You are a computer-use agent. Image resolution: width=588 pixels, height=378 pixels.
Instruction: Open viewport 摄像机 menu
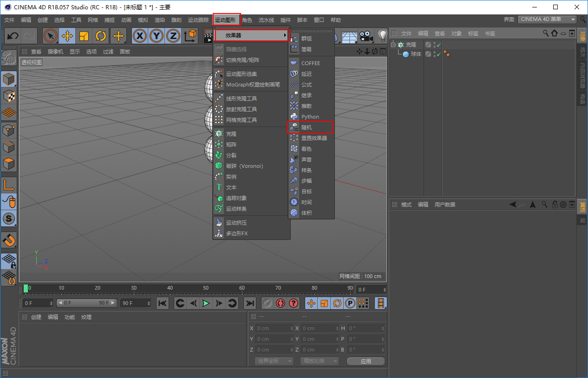point(55,52)
